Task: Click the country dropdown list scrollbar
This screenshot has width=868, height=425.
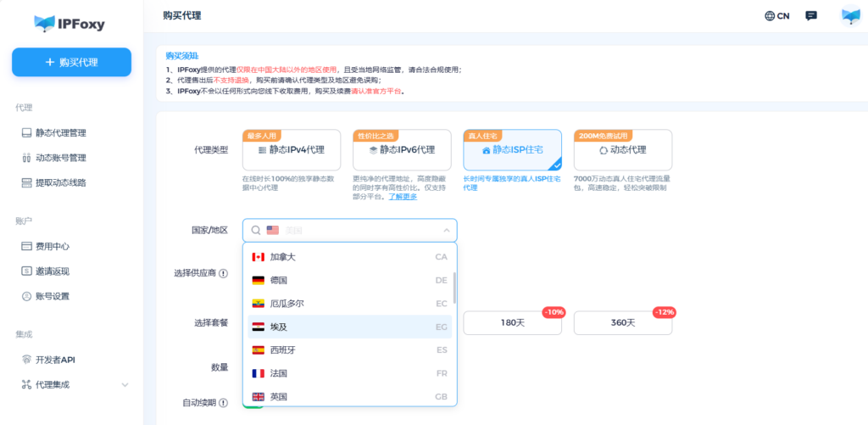Action: click(455, 288)
